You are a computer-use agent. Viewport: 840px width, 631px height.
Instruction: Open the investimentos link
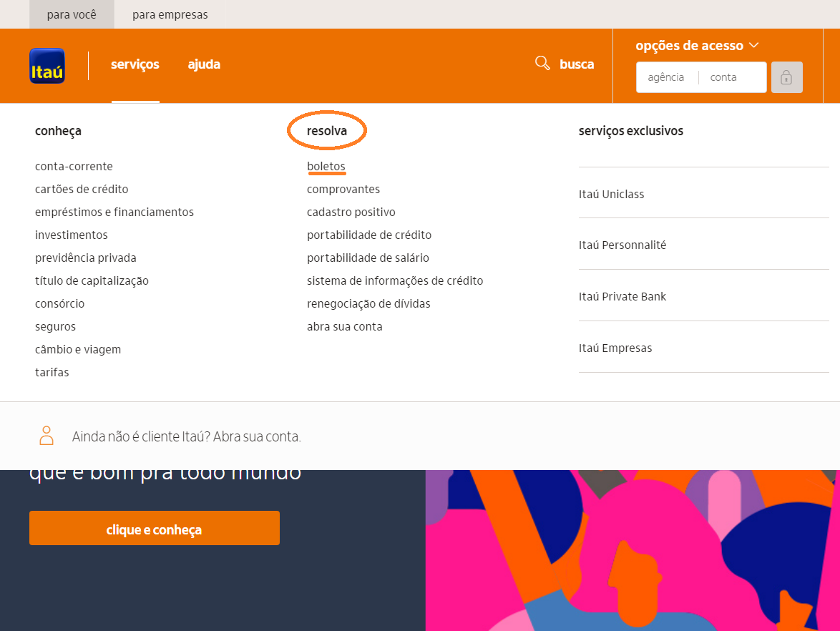pos(72,235)
